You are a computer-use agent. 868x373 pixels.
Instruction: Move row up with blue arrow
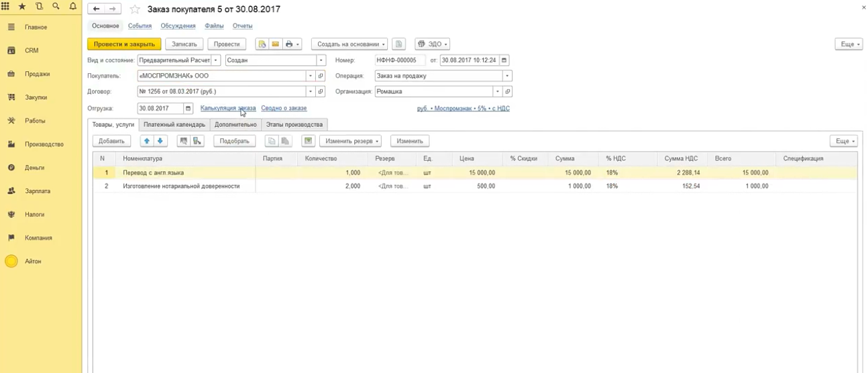[x=147, y=141]
